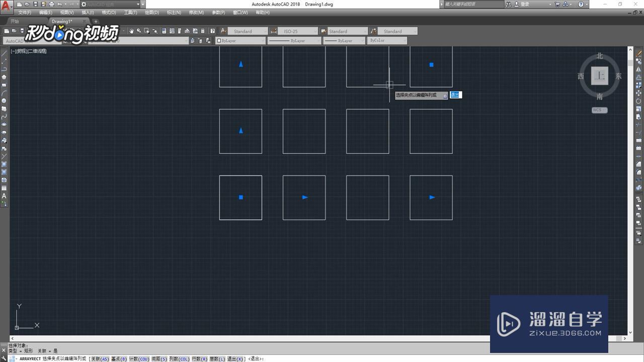Click the Plot printer icon in quick access toolbar
Screen dimensions: 644x362
[x=51, y=4]
